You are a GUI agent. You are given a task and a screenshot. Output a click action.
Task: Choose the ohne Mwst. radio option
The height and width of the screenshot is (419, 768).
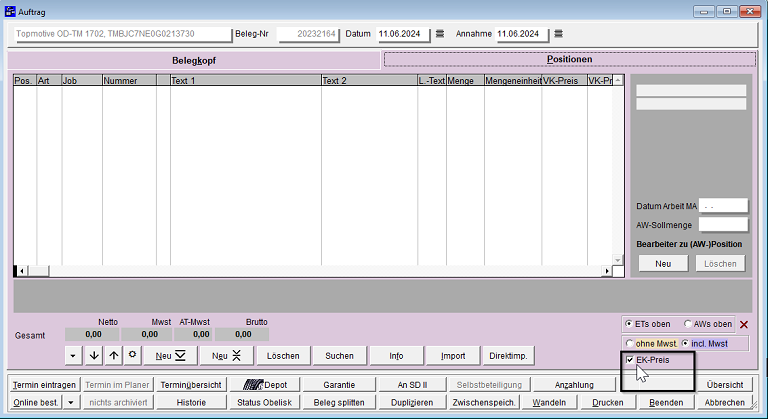tap(630, 344)
